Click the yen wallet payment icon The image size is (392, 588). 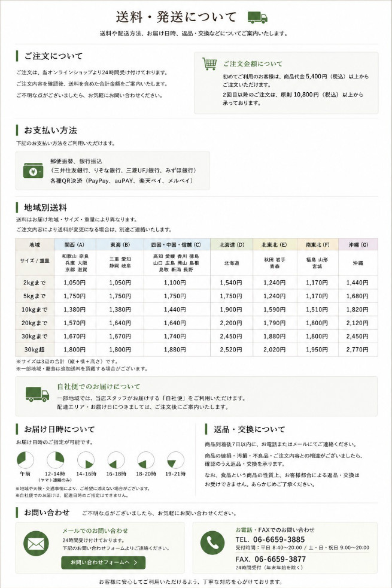coord(33,171)
